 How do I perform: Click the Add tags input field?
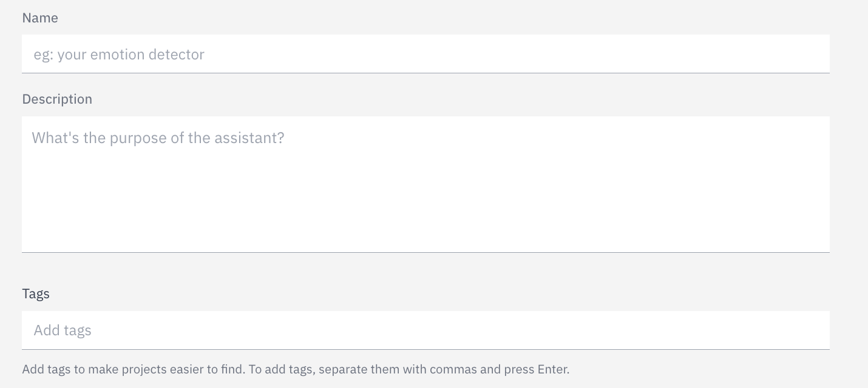425,330
